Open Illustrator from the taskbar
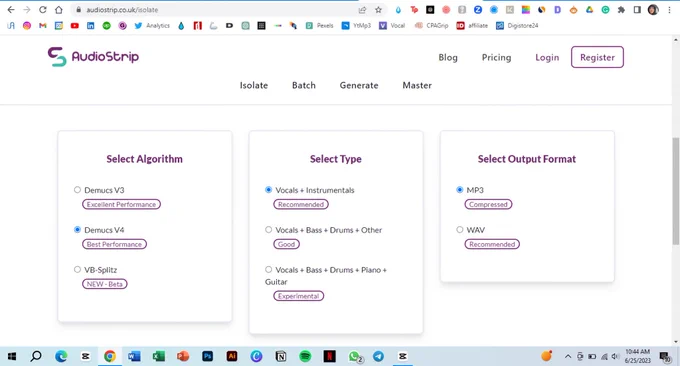The image size is (680, 366). (x=232, y=356)
